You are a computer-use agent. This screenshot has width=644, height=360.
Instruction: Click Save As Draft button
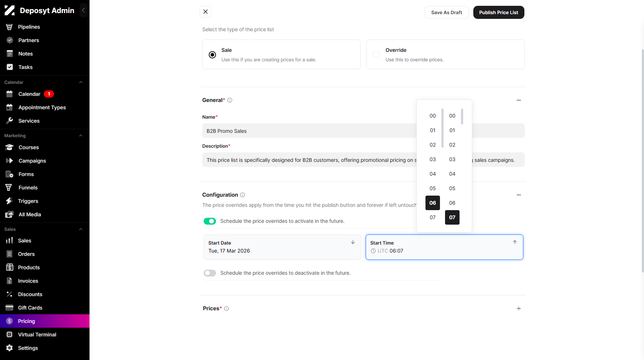tap(446, 12)
